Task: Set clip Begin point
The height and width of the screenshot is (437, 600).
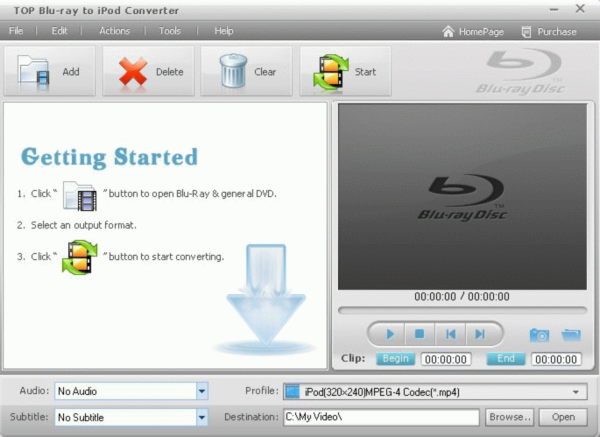Action: click(395, 359)
